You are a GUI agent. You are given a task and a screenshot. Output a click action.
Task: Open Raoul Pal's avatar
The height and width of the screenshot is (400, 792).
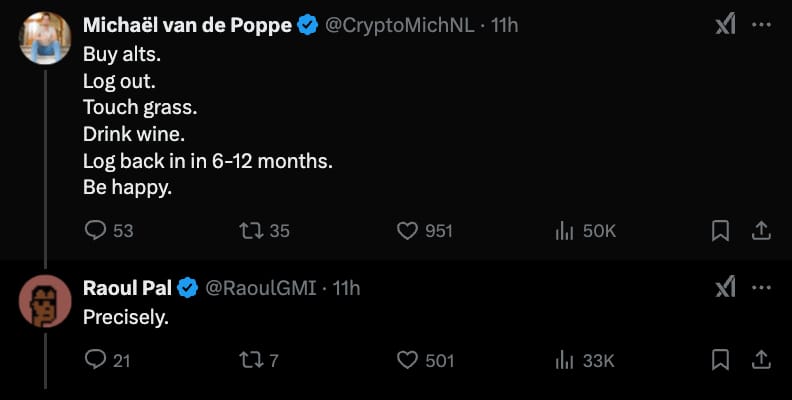[45, 301]
